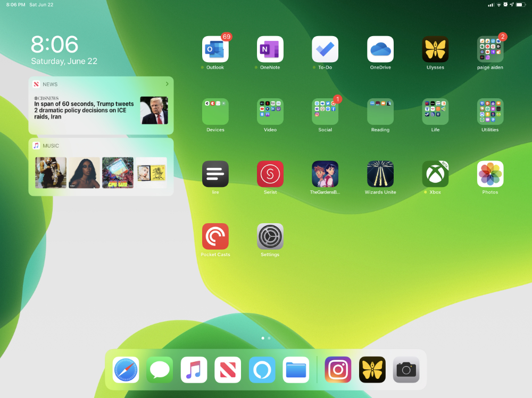
Task: Tap the battery indicator in status bar
Action: pyautogui.click(x=521, y=5)
